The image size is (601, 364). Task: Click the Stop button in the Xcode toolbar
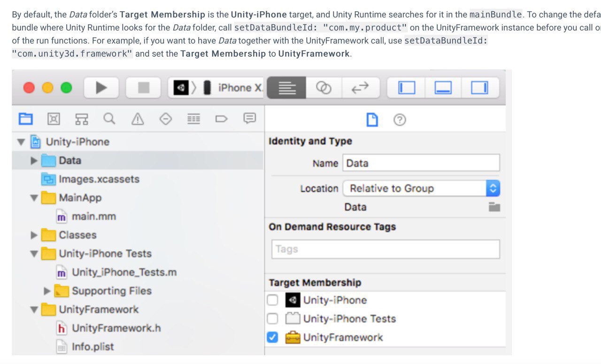point(144,88)
